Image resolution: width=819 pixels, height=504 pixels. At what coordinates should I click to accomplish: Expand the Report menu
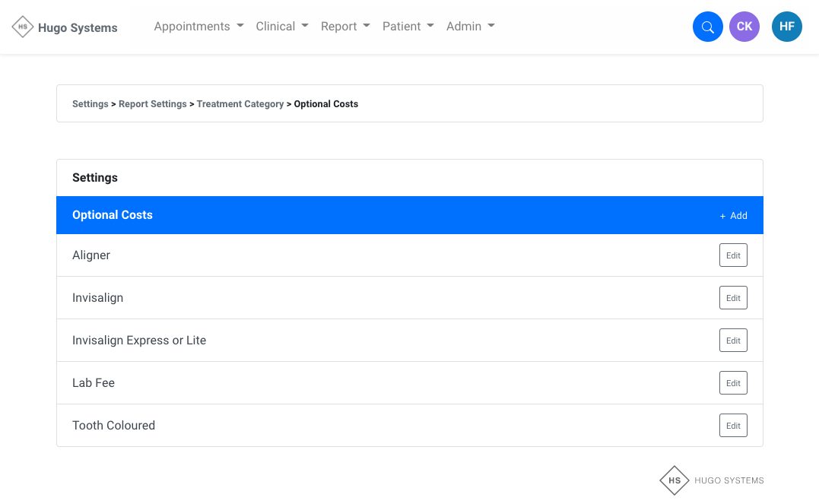pyautogui.click(x=345, y=27)
